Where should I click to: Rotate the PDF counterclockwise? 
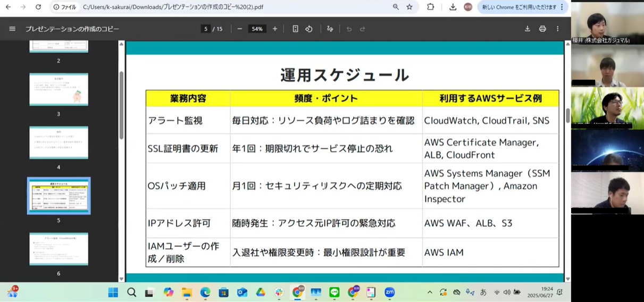point(309,29)
